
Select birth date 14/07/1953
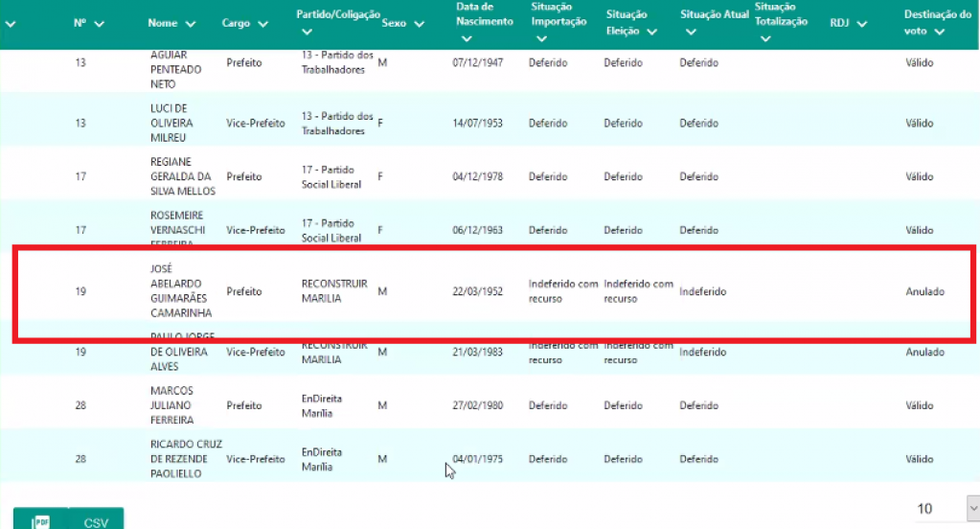tap(477, 124)
